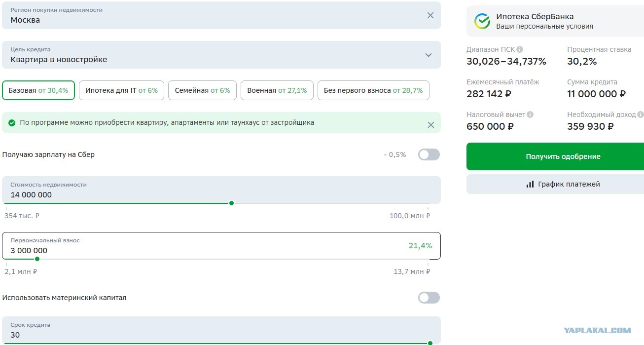
Task: Click the down payment slider handle
Action: (x=37, y=259)
